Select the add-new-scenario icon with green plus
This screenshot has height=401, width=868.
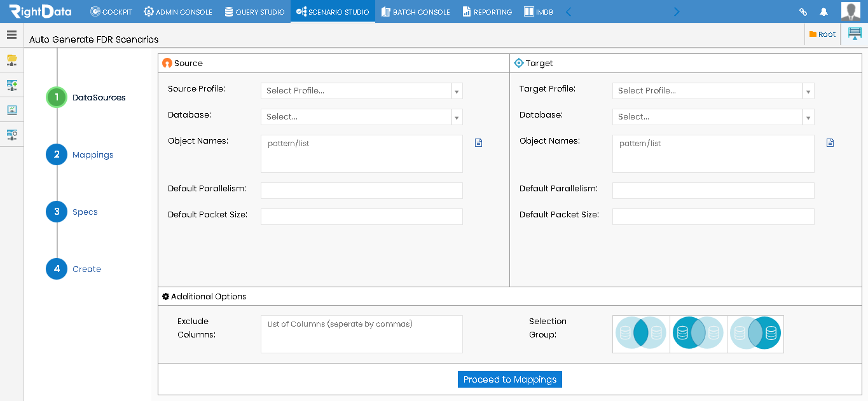(11, 85)
